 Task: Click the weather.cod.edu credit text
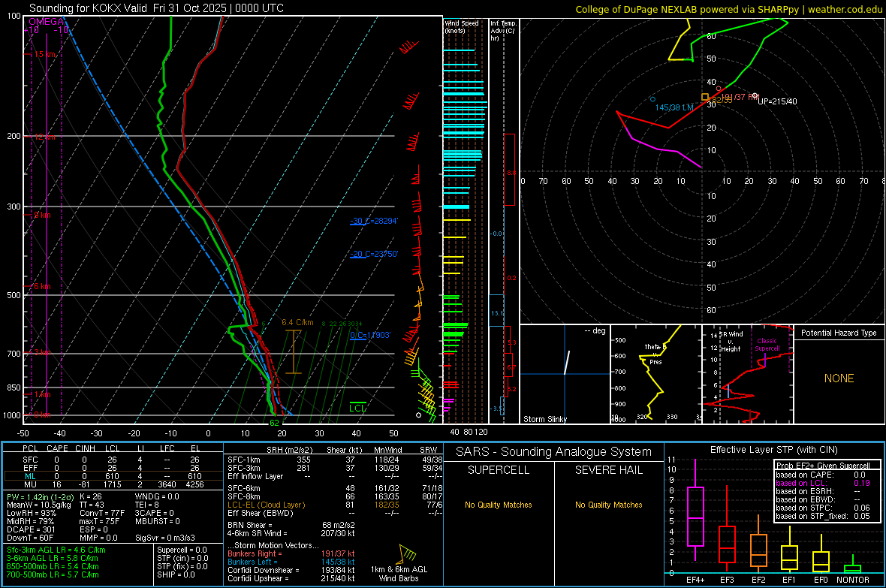point(845,9)
